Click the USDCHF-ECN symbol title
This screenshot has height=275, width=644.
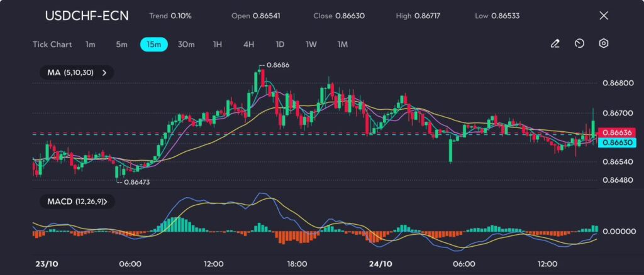[x=86, y=16]
